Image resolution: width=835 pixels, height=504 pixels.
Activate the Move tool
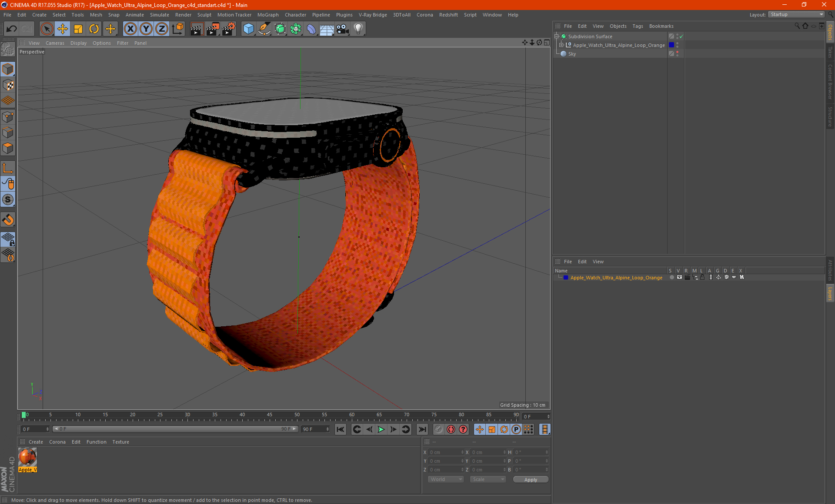pyautogui.click(x=63, y=29)
